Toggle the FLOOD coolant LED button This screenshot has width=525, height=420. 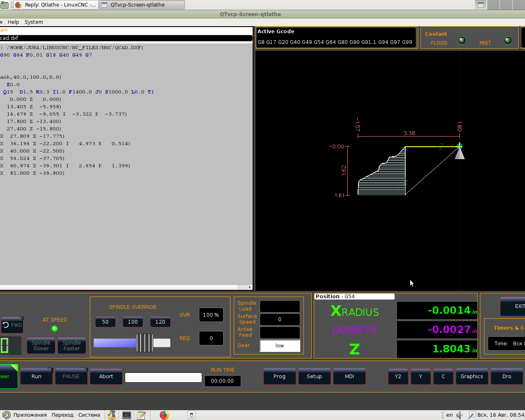[x=462, y=40]
